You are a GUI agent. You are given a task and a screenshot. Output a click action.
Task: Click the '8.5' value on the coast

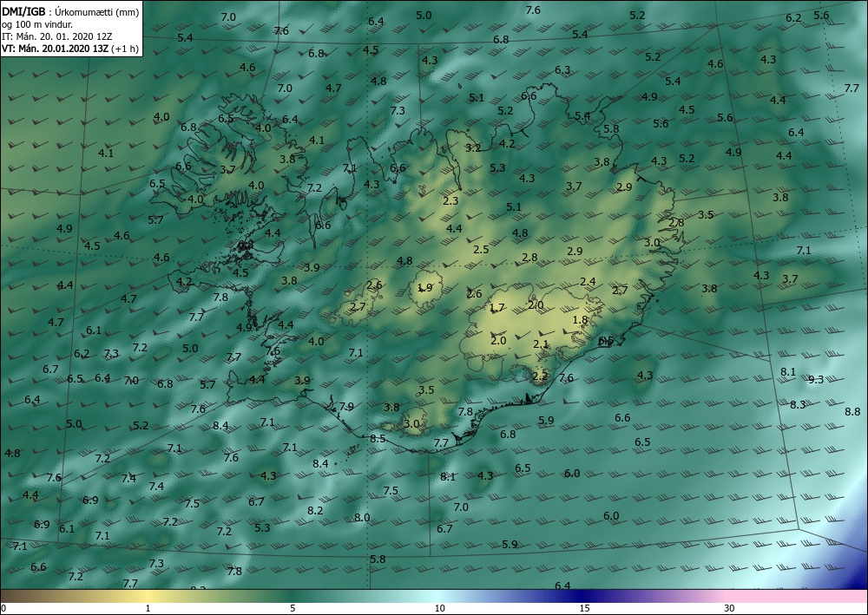coord(378,439)
